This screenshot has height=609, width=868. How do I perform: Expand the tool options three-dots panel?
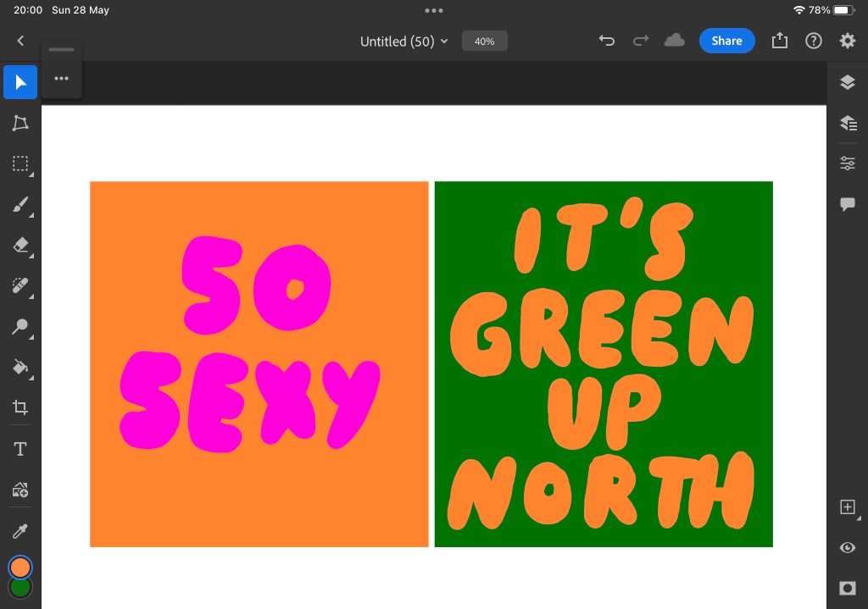[61, 79]
